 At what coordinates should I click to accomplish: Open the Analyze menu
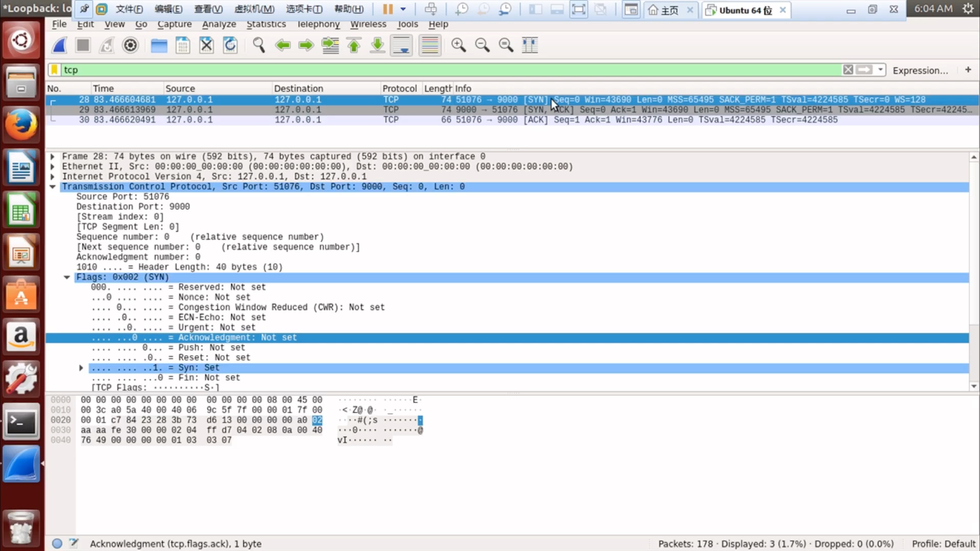coord(219,24)
